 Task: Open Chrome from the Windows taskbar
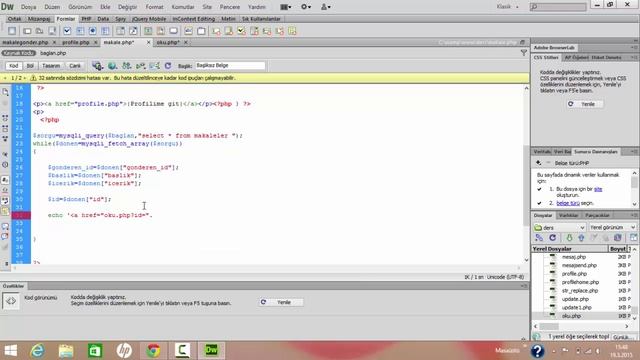(153, 351)
